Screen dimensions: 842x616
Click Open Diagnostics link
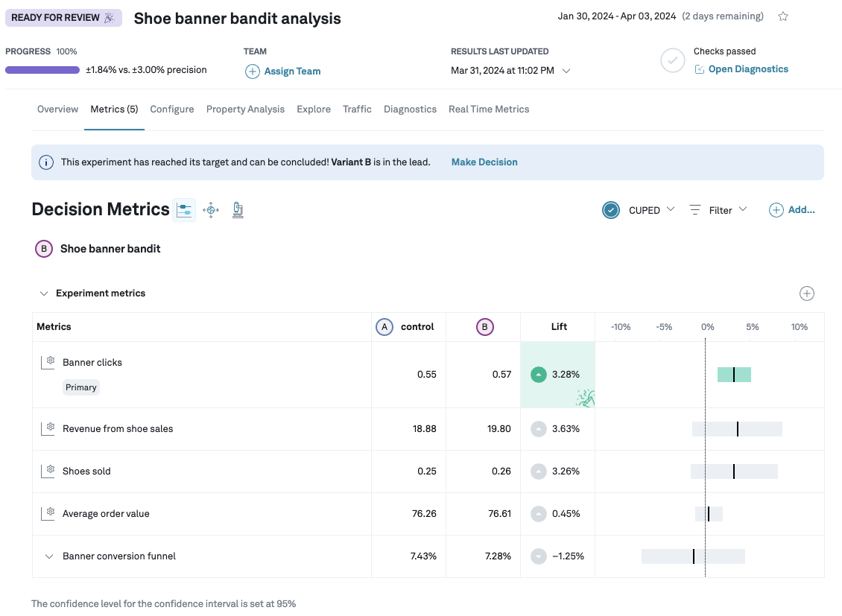point(748,69)
